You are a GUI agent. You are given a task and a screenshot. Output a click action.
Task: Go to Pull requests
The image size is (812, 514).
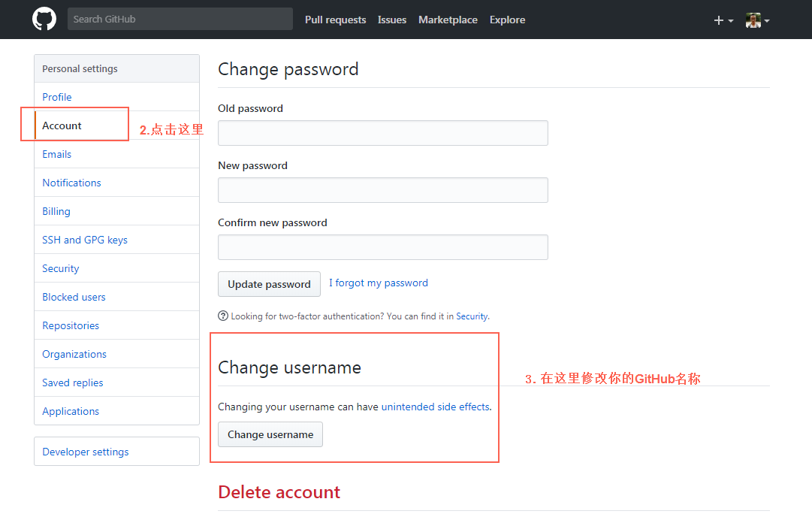(335, 20)
